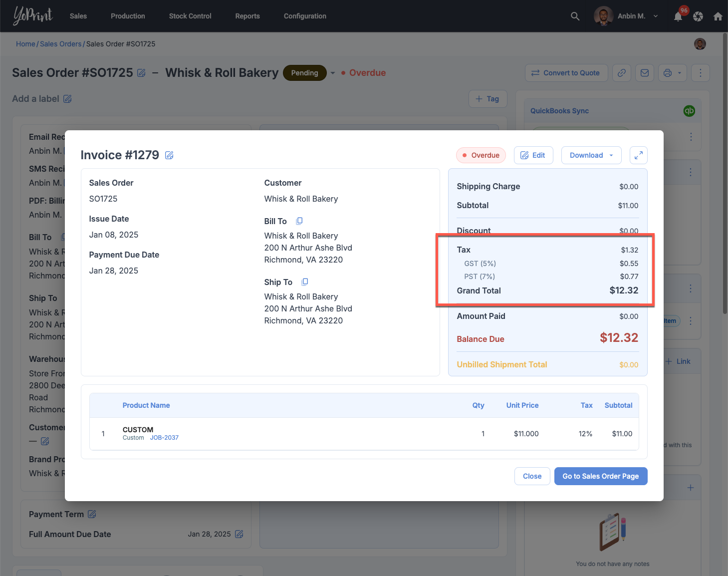Viewport: 728px width, 576px height.
Task: Click the edit pencil beside Invoice #1279
Action: pos(169,155)
